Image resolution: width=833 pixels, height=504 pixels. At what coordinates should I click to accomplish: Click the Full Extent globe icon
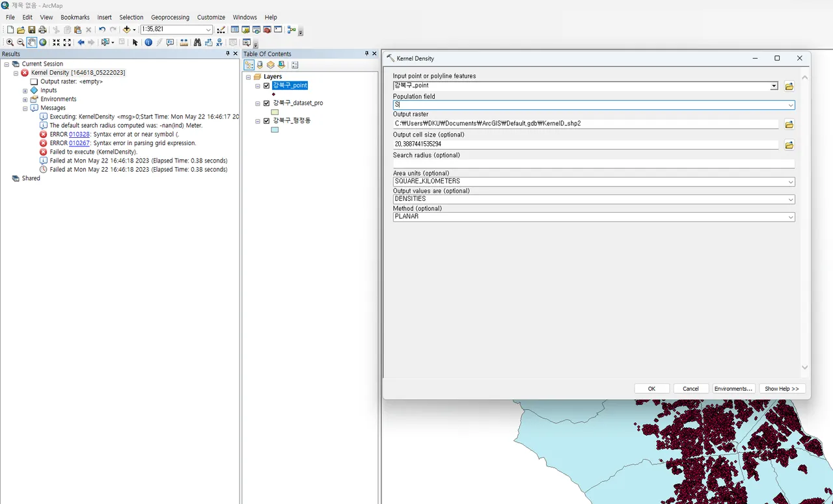coord(43,42)
